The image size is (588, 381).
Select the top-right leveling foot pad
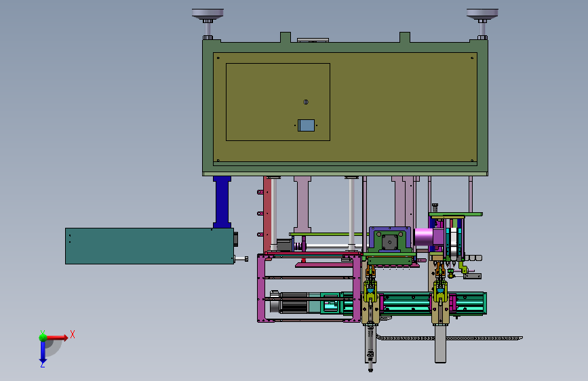click(x=482, y=14)
